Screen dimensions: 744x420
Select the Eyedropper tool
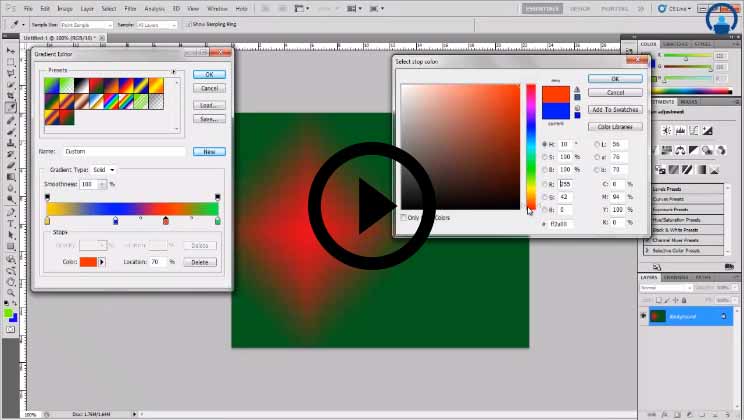(x=10, y=107)
